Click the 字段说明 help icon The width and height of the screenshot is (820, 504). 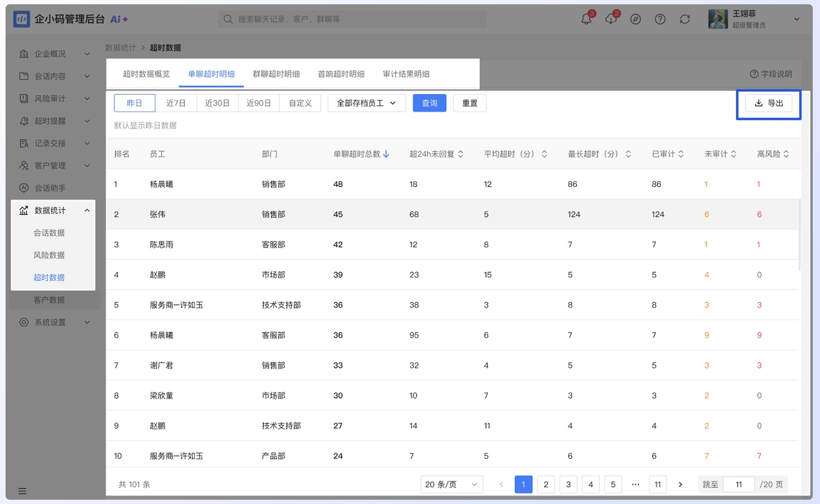(754, 74)
